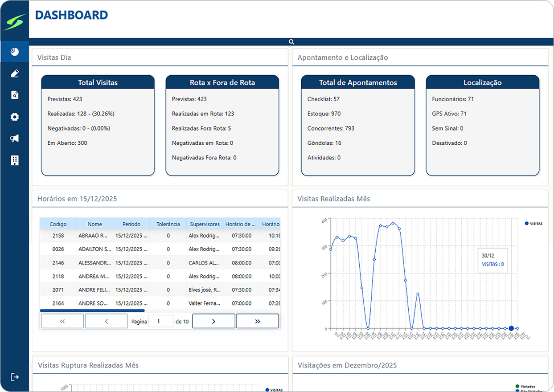Click the horizontal scrollbar under Horários table
This screenshot has height=392, width=554.
(92, 310)
